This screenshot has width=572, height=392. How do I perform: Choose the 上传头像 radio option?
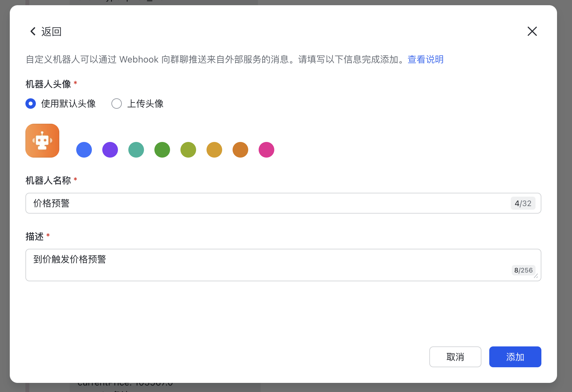(116, 104)
